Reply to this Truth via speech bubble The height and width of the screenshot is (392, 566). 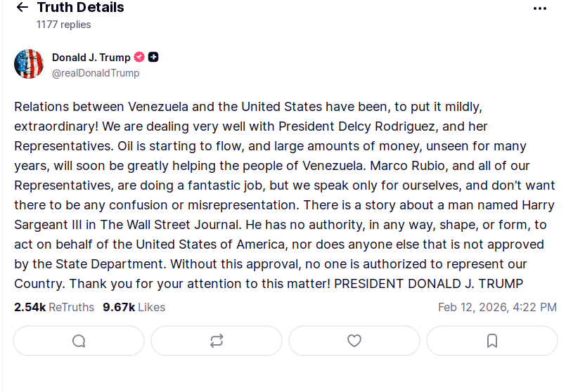pyautogui.click(x=79, y=341)
